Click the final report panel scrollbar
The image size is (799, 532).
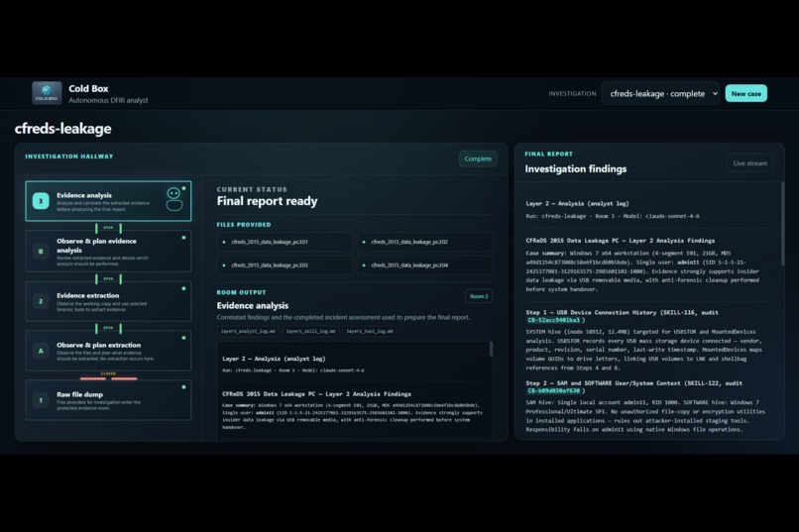782,224
